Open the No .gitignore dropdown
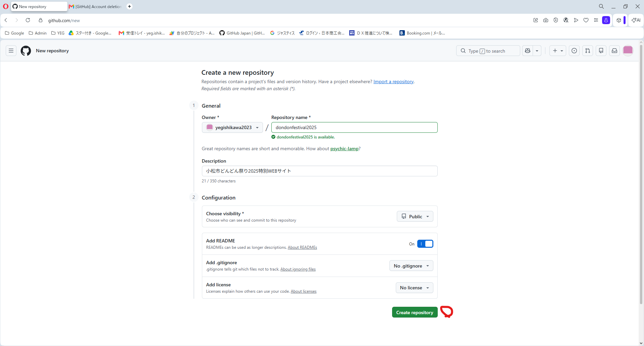The image size is (644, 346). pyautogui.click(x=411, y=266)
